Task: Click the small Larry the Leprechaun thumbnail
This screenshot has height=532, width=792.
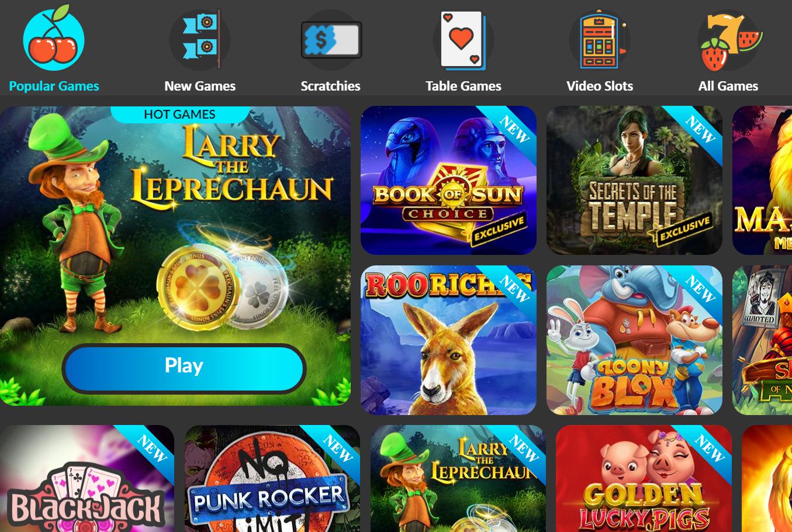Action: (x=458, y=478)
